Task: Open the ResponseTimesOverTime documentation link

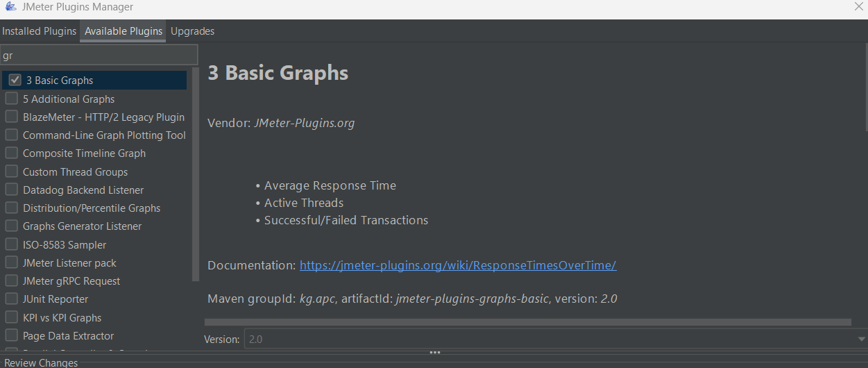Action: pos(458,265)
